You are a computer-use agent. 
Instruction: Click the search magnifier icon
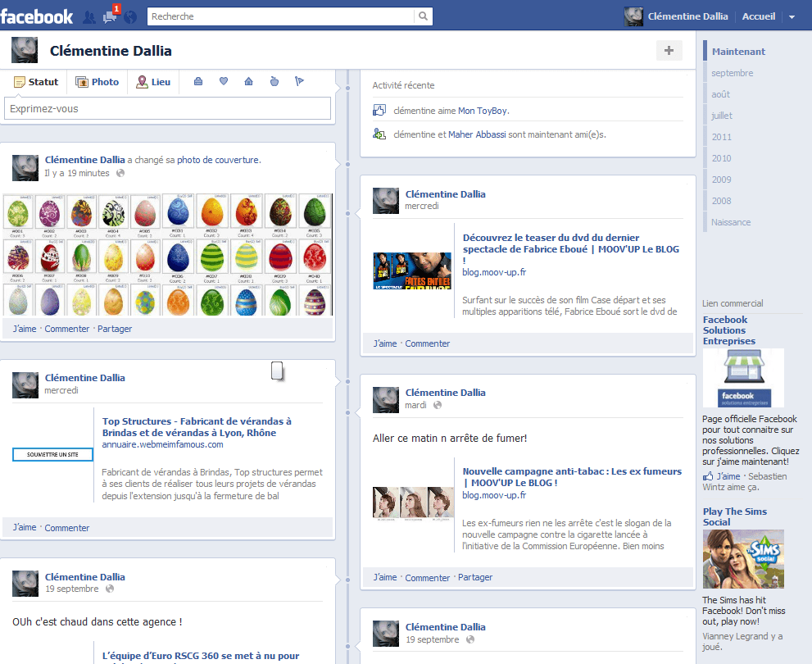coord(423,16)
